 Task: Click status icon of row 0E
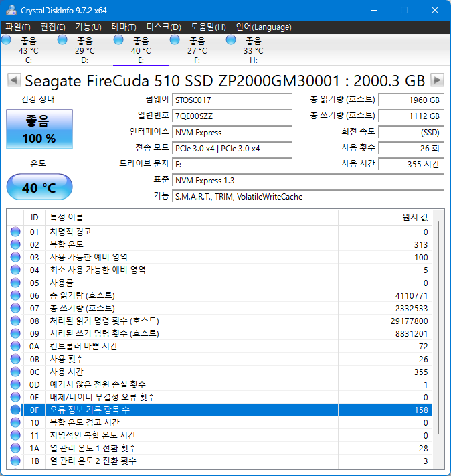point(15,397)
